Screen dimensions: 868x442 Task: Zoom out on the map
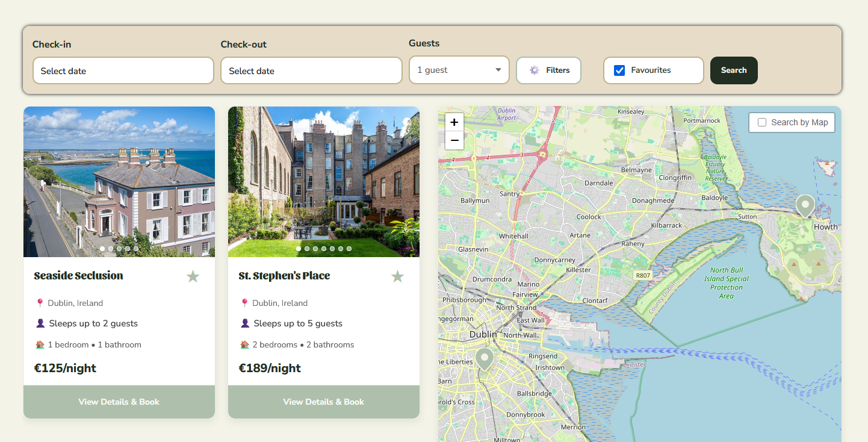click(454, 140)
